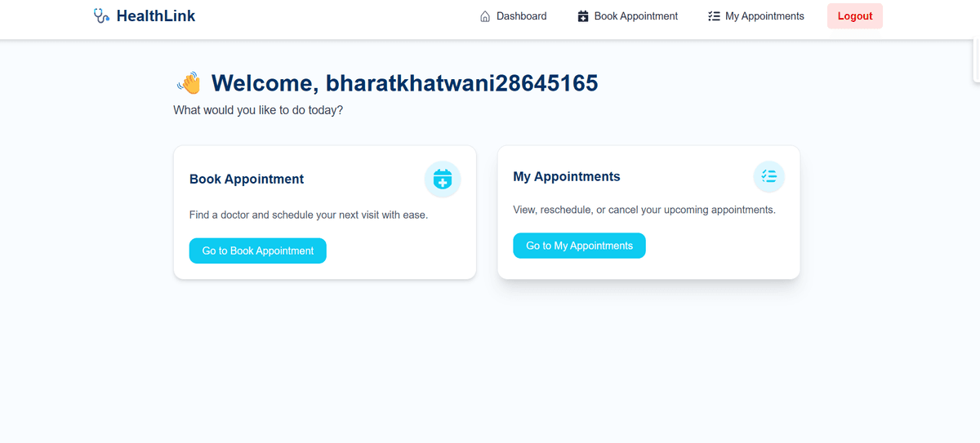
Task: Click the 'View, reschedule, or cancel' description text
Action: click(x=644, y=210)
